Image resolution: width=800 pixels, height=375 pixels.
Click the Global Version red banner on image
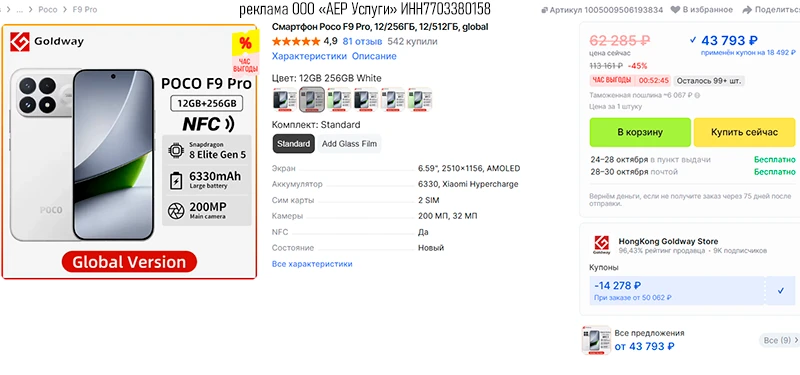(x=129, y=262)
